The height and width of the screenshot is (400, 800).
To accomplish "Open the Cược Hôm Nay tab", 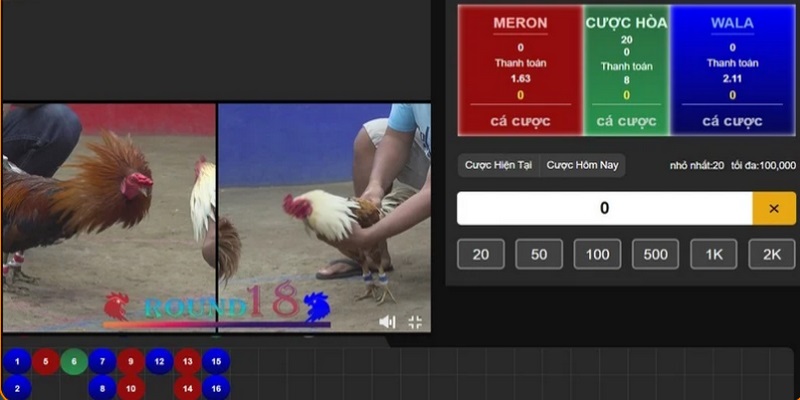I will 582,165.
